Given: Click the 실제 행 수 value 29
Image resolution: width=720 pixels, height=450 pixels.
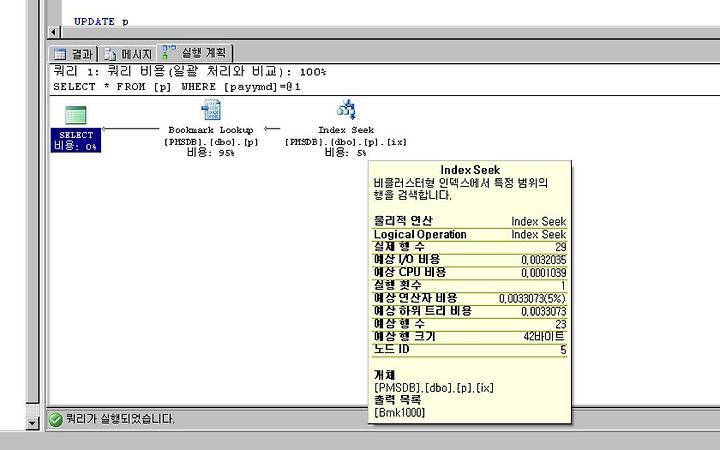Looking at the screenshot, I should (x=561, y=247).
